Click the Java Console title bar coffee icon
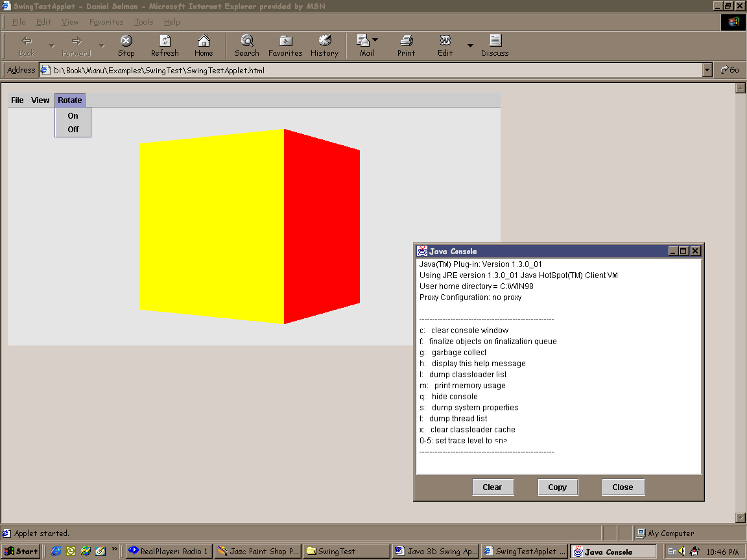Viewport: 747px width, 560px height. click(x=422, y=251)
